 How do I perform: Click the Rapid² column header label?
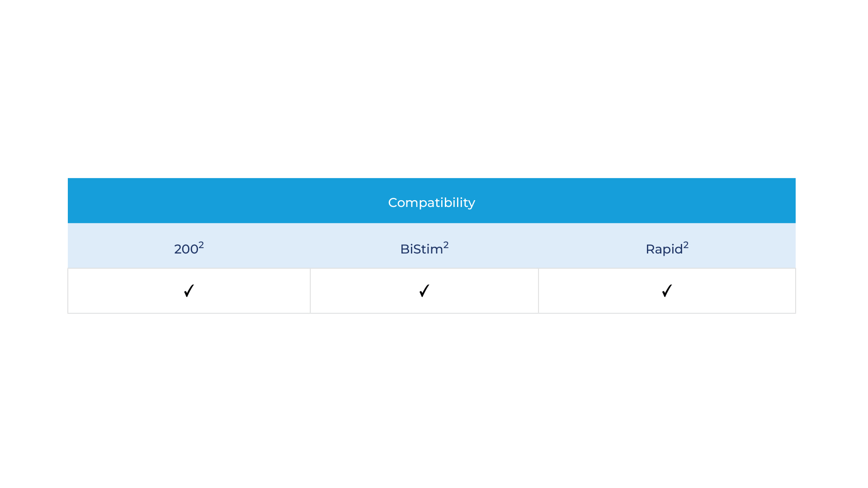[664, 249]
